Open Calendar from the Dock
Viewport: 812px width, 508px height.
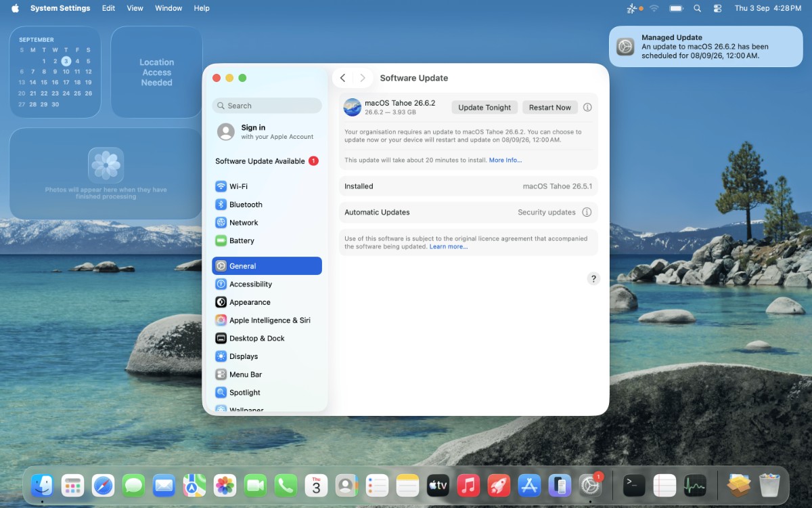click(x=316, y=486)
